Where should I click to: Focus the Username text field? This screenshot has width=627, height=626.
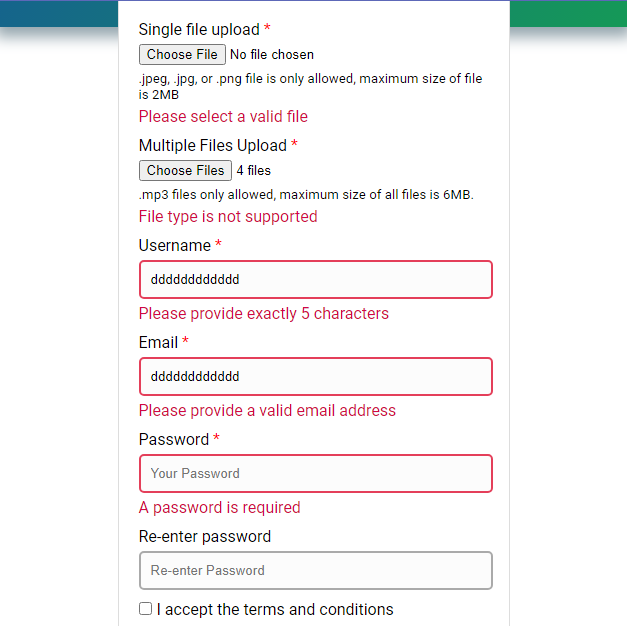point(316,279)
